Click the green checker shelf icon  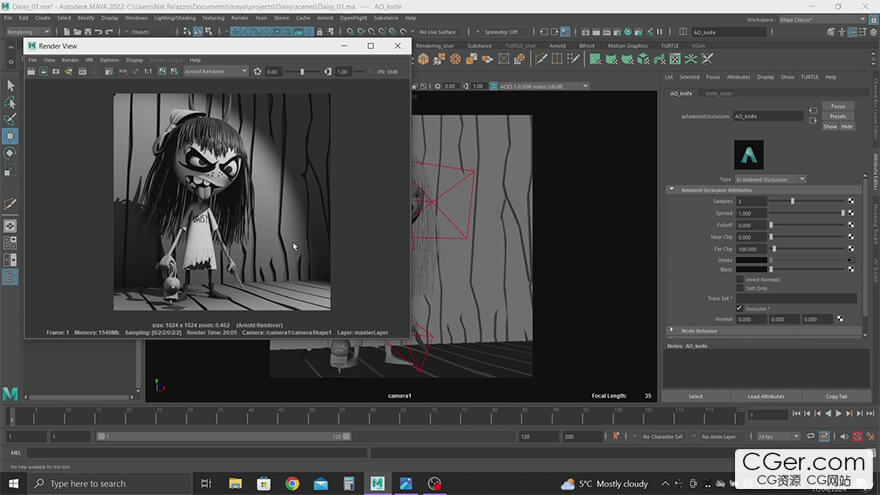tap(675, 58)
